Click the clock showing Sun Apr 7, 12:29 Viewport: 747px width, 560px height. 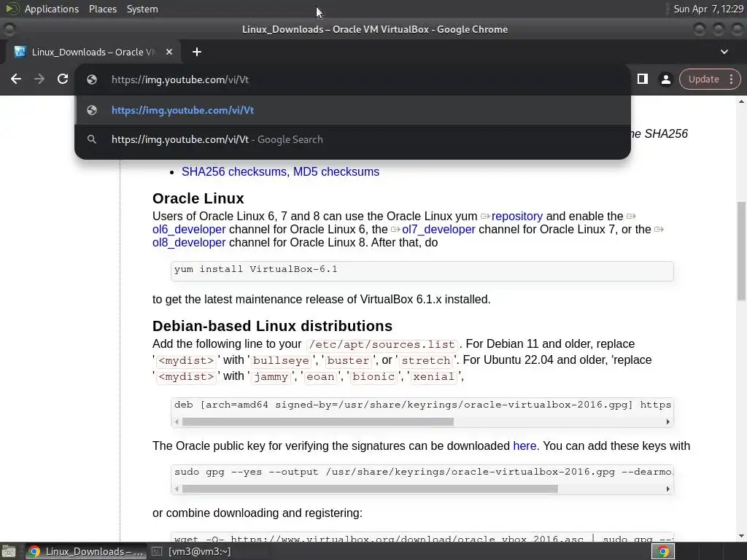[708, 9]
